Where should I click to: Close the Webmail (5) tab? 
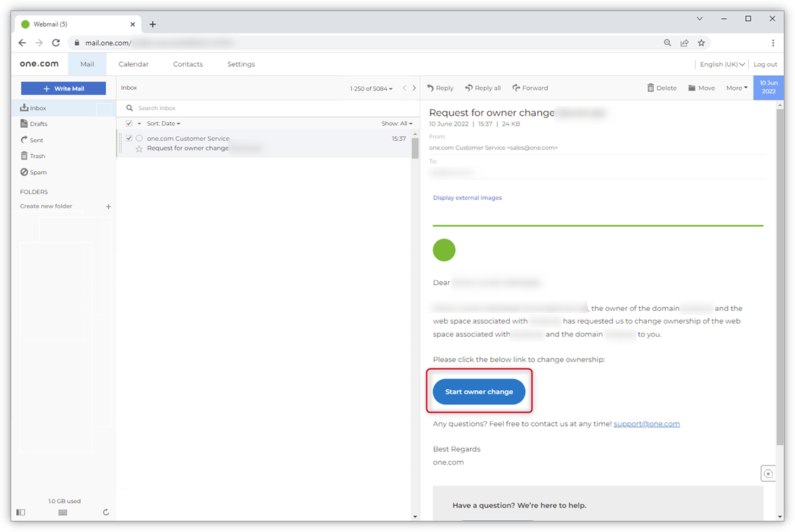click(132, 24)
